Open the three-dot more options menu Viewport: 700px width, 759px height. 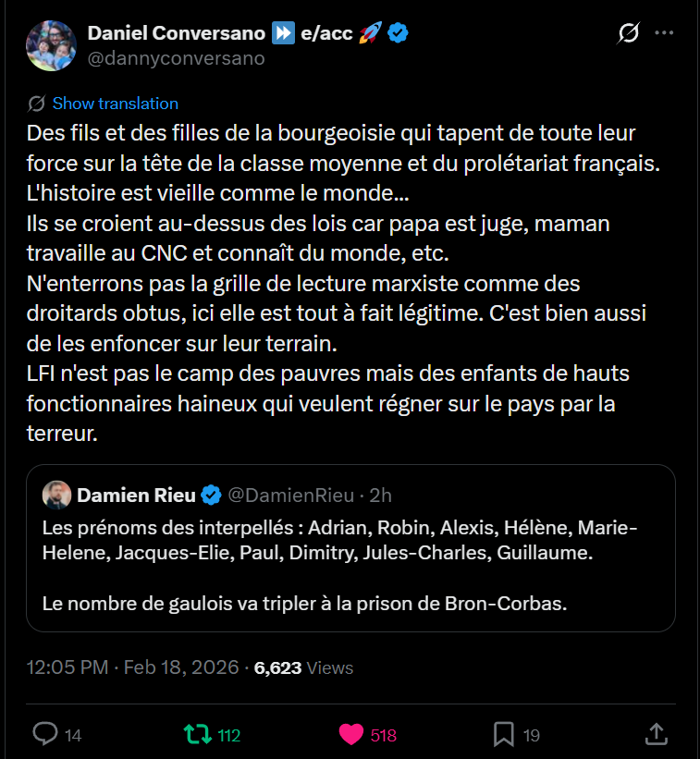(664, 32)
